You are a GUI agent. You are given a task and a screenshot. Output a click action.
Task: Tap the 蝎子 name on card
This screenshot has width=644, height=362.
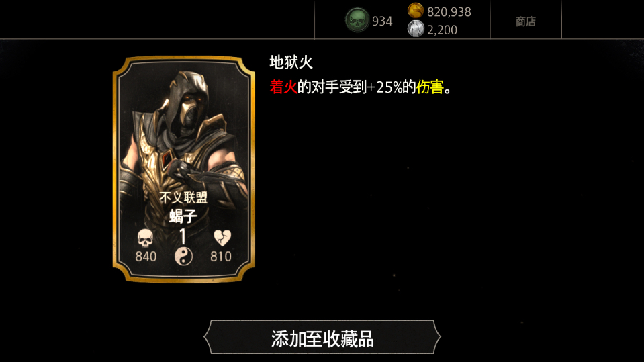pos(183,216)
